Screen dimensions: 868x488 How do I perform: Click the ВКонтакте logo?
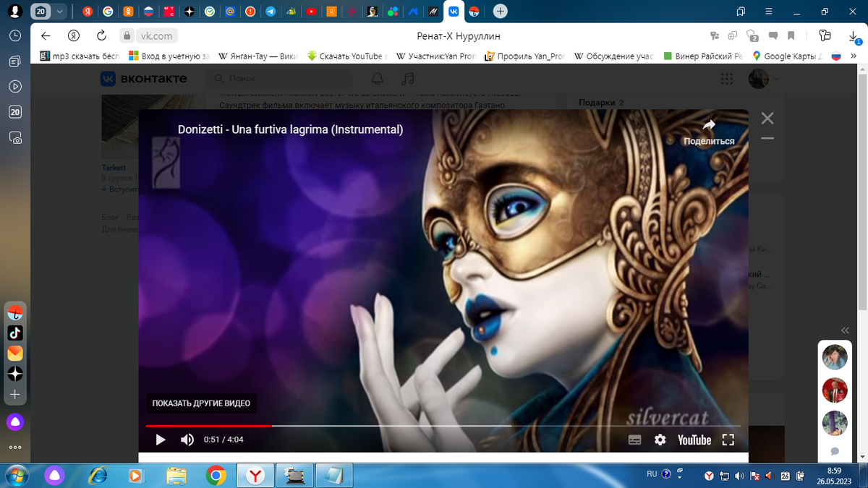(143, 79)
